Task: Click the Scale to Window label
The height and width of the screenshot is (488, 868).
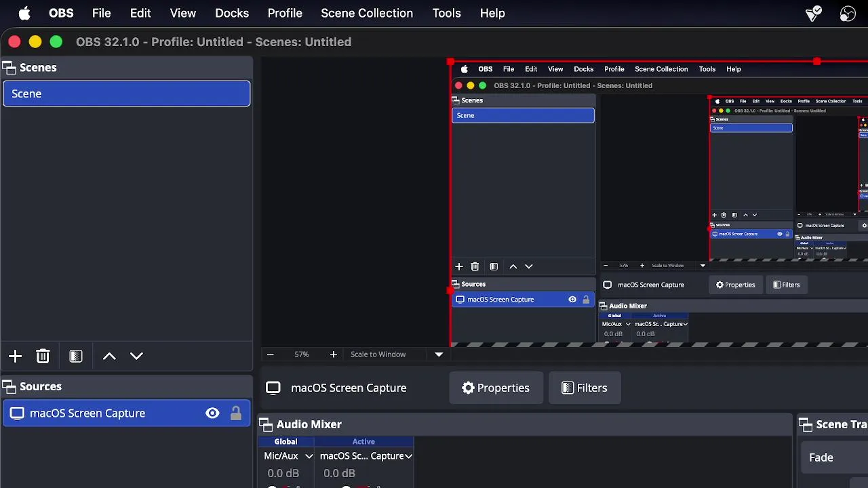Action: (x=378, y=354)
